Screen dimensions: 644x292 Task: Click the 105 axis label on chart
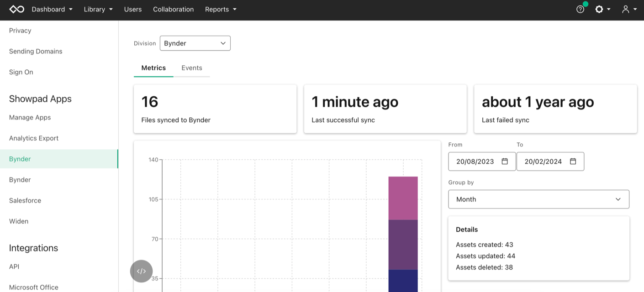point(153,199)
